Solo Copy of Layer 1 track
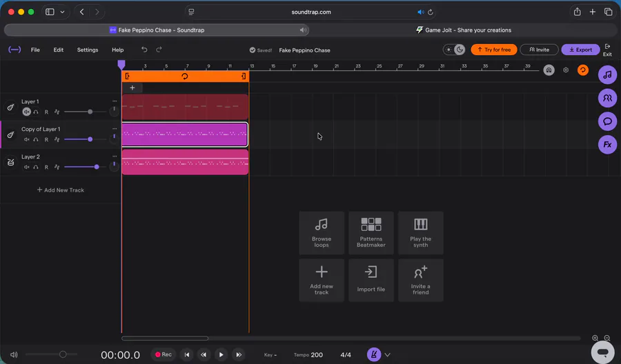The height and width of the screenshot is (364, 621). pos(36,139)
